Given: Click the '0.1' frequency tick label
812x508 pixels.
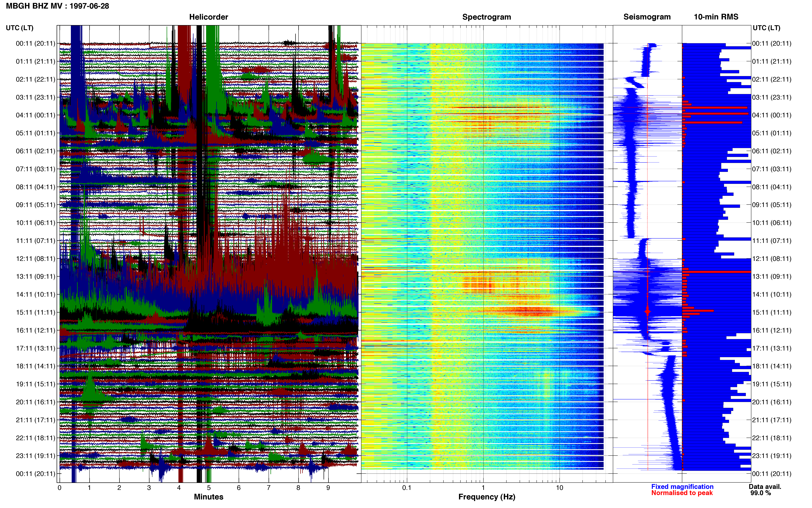Looking at the screenshot, I should tap(407, 488).
